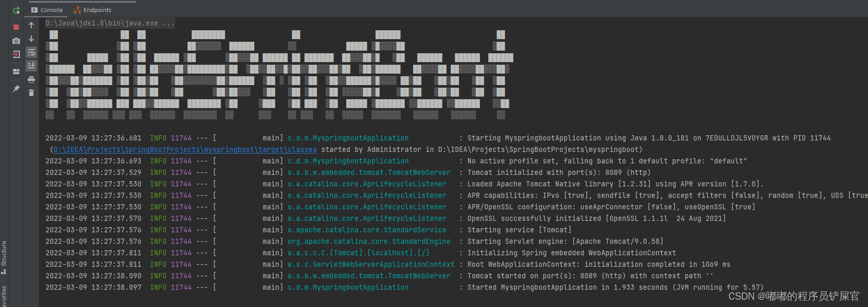868x307 pixels.
Task: Open the Structure tool window tab
Action: coord(4,257)
